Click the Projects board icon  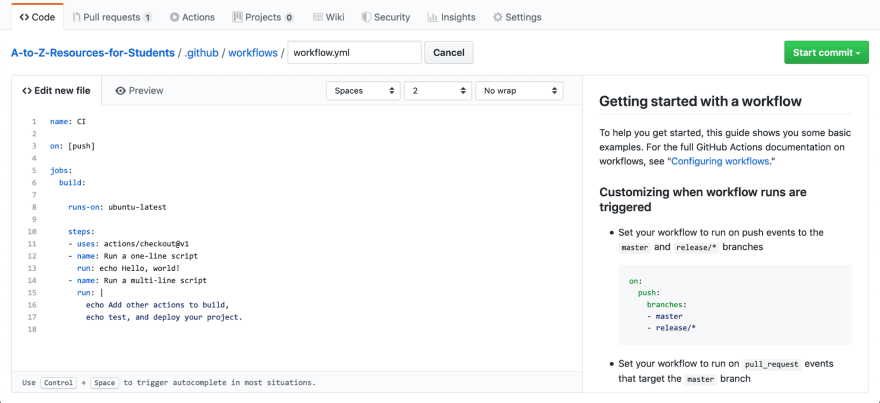(x=237, y=17)
